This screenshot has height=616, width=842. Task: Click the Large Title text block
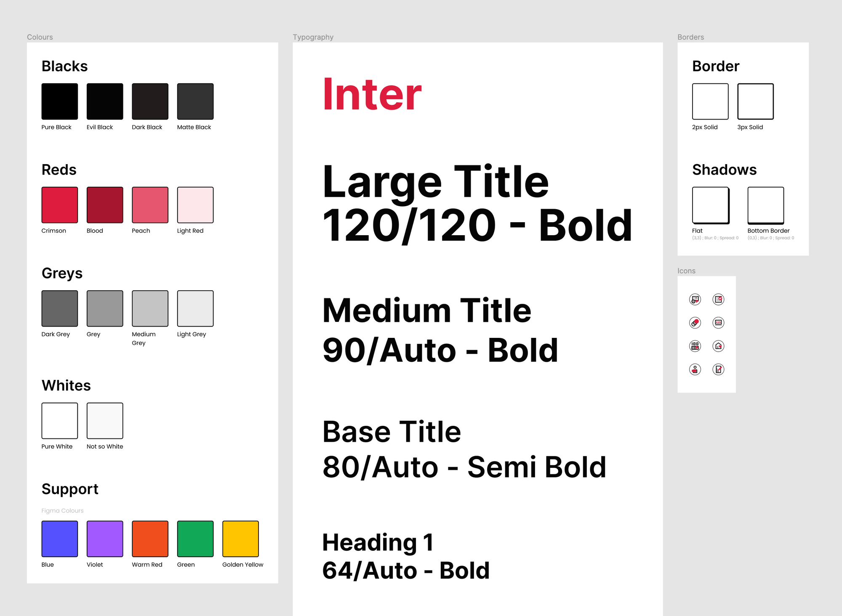tap(477, 203)
